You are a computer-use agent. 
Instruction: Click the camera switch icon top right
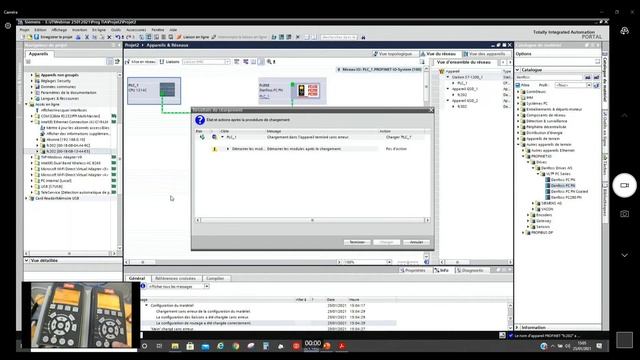pos(624,31)
